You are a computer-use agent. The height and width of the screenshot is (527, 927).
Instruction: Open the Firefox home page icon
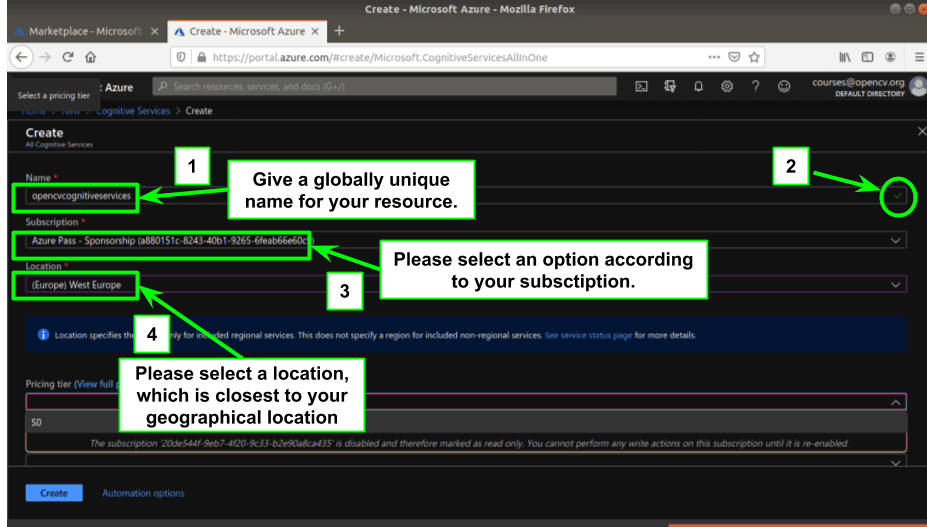pos(90,57)
